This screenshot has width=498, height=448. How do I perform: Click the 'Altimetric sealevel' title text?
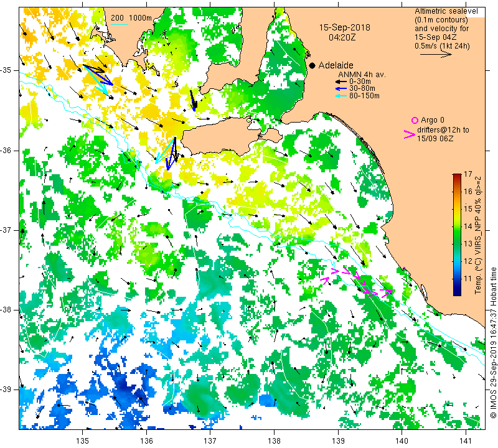coord(446,11)
